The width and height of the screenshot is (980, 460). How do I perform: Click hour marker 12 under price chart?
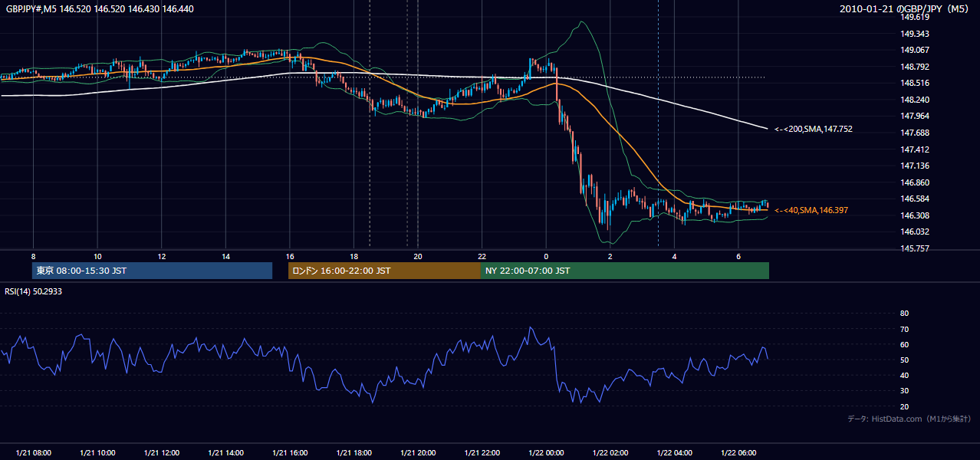(162, 256)
